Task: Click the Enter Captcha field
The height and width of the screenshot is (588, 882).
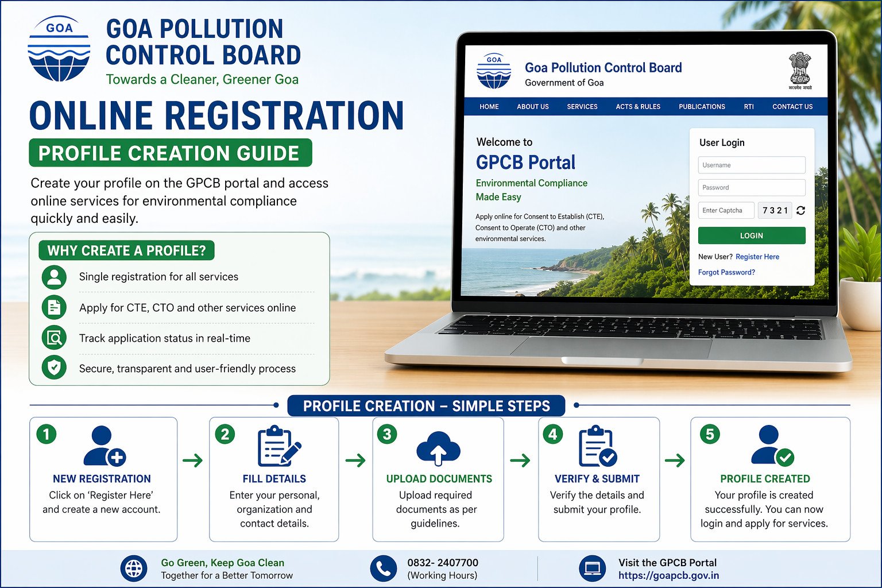Action: tap(726, 210)
